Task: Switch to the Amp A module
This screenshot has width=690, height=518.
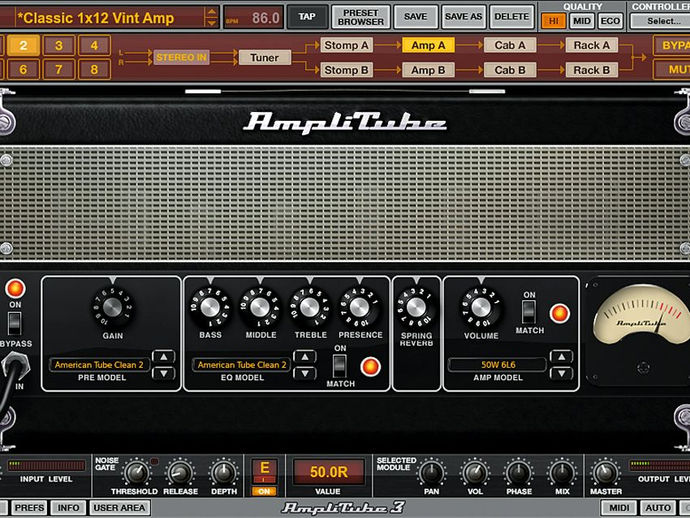Action: click(428, 45)
